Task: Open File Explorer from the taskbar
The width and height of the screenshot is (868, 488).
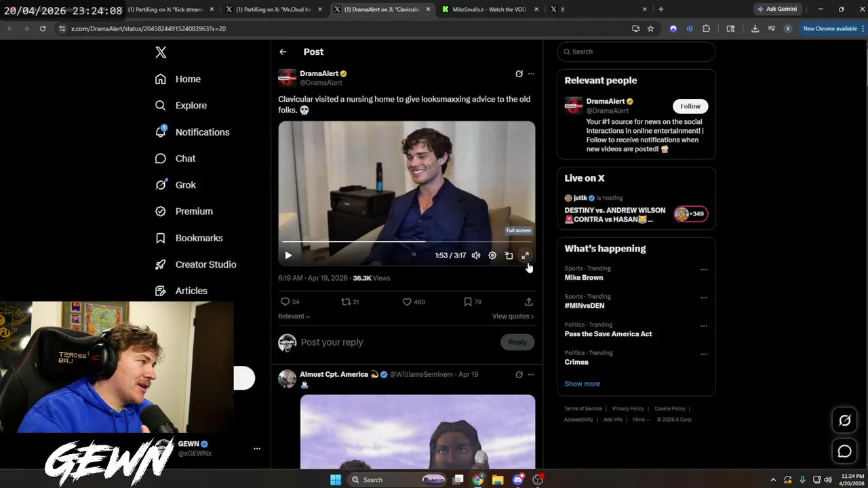Action: tap(498, 480)
